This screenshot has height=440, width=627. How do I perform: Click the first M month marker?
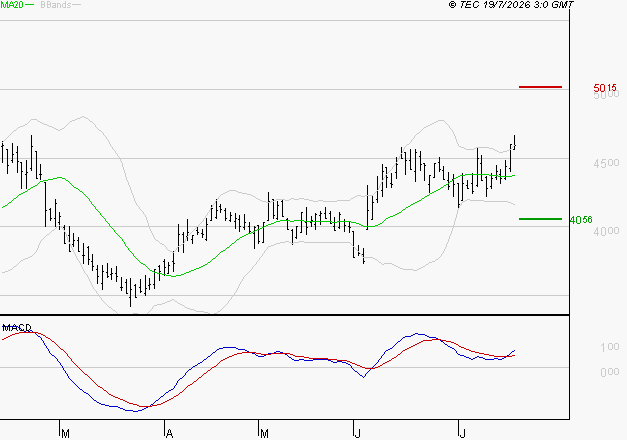[x=66, y=434]
